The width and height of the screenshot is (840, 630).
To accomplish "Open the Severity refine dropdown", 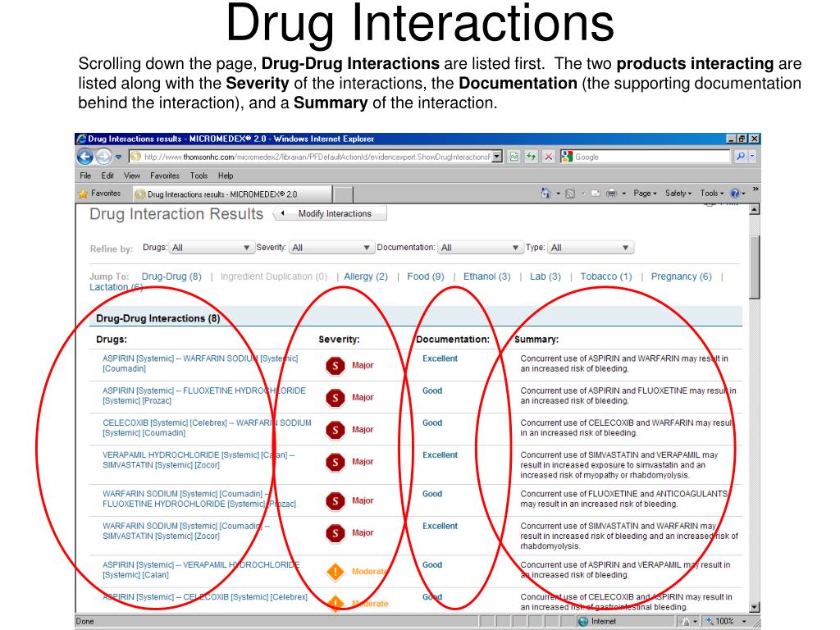I will coord(331,248).
